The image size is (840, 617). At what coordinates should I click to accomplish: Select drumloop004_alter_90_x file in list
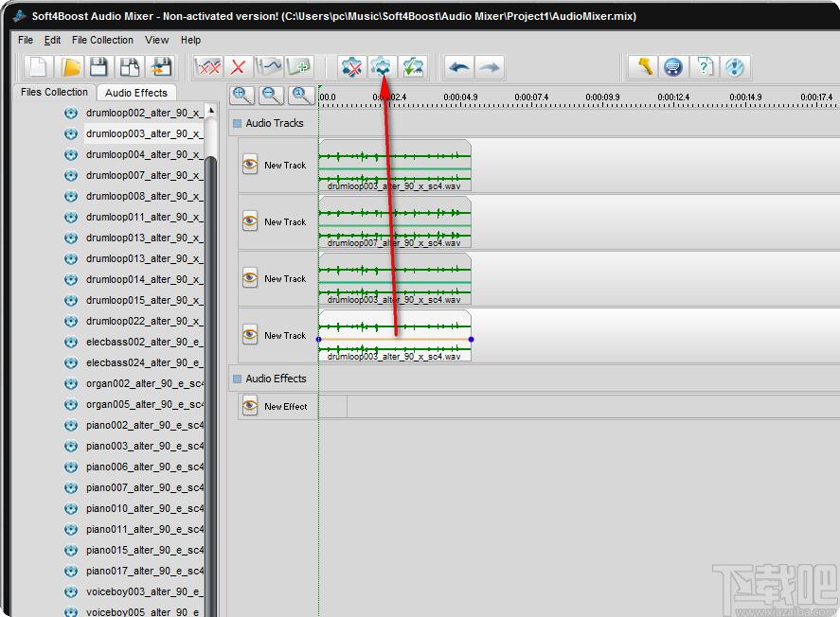[x=144, y=154]
